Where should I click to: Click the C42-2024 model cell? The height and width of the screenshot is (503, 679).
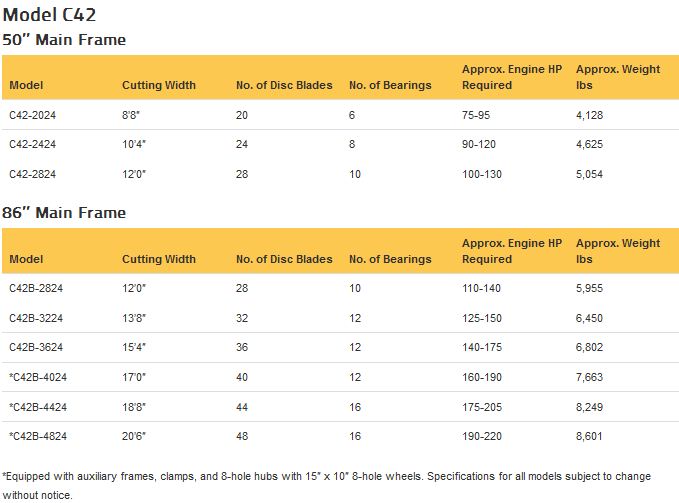click(32, 115)
